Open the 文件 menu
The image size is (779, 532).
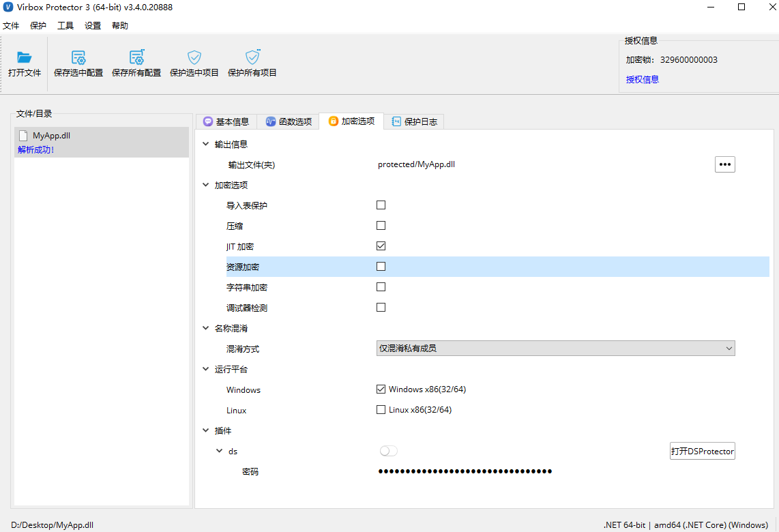coord(11,26)
